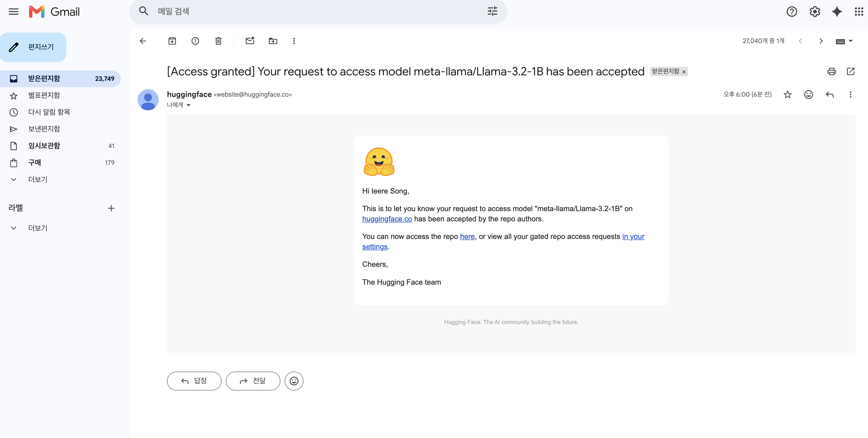The image size is (868, 438).
Task: Move email to a folder
Action: [273, 41]
